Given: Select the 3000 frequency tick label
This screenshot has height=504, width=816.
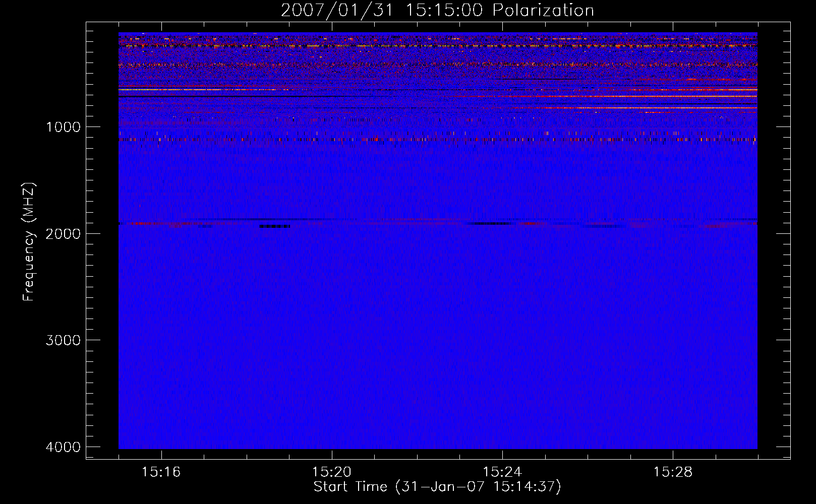Looking at the screenshot, I should pyautogui.click(x=63, y=340).
